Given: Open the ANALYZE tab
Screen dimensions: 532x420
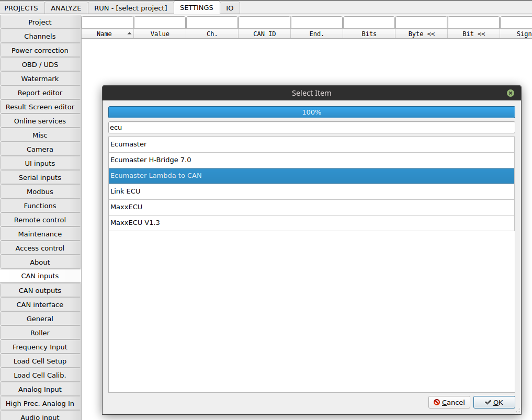Looking at the screenshot, I should (66, 8).
